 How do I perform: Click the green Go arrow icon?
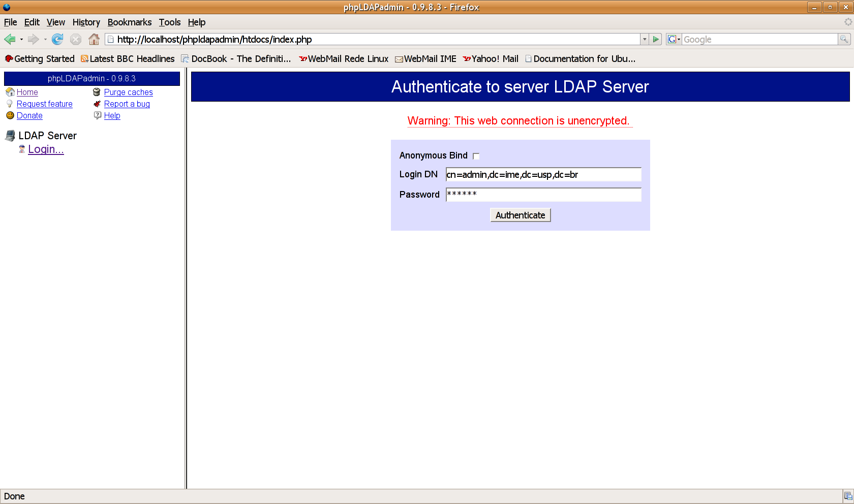656,39
